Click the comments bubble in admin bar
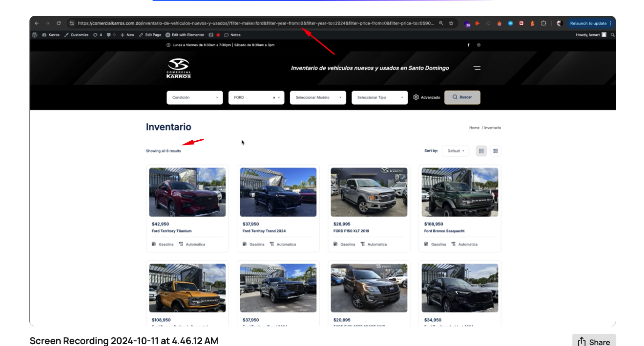 (x=111, y=35)
